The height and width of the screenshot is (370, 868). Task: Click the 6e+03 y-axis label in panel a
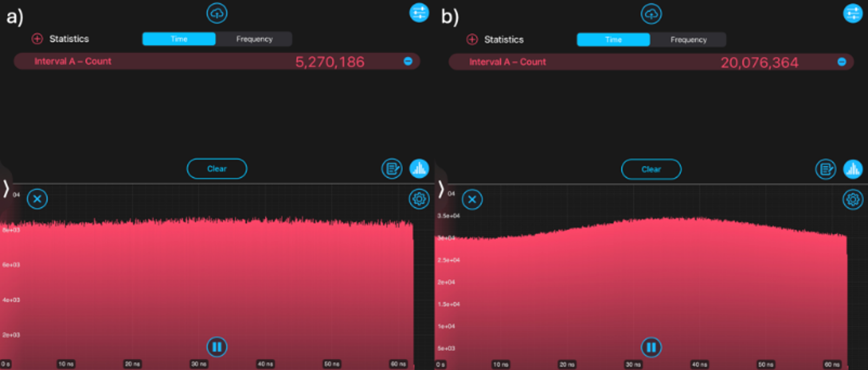11,265
